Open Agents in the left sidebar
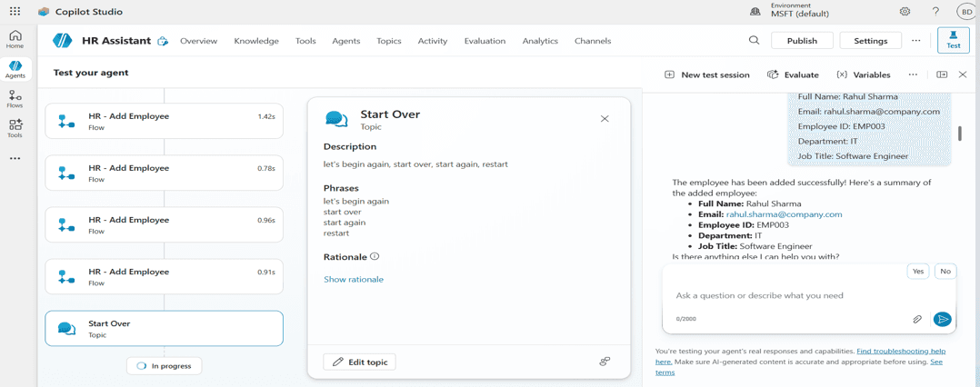980x387 pixels. pos(15,69)
